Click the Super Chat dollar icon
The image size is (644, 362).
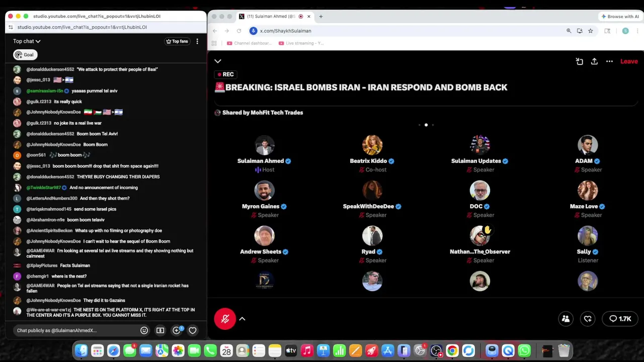pos(160,330)
